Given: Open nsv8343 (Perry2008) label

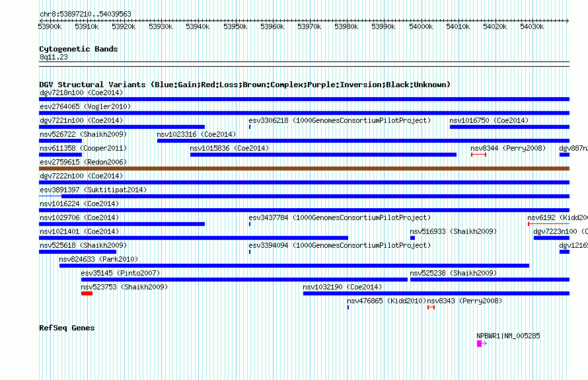Looking at the screenshot, I should pyautogui.click(x=464, y=301).
